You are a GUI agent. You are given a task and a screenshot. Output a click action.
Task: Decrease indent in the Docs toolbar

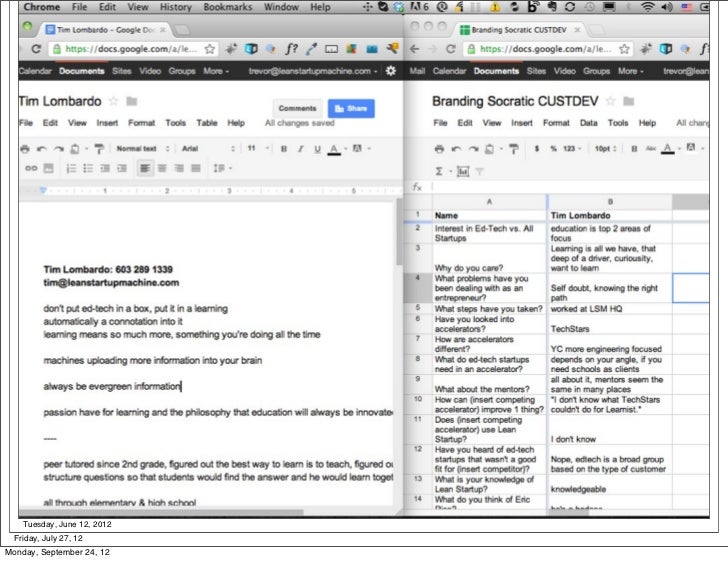point(105,168)
